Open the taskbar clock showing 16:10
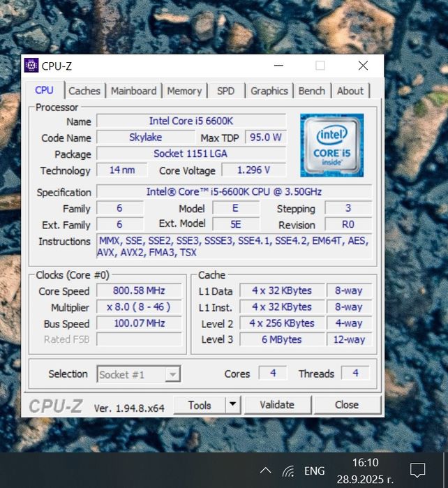 click(x=365, y=471)
